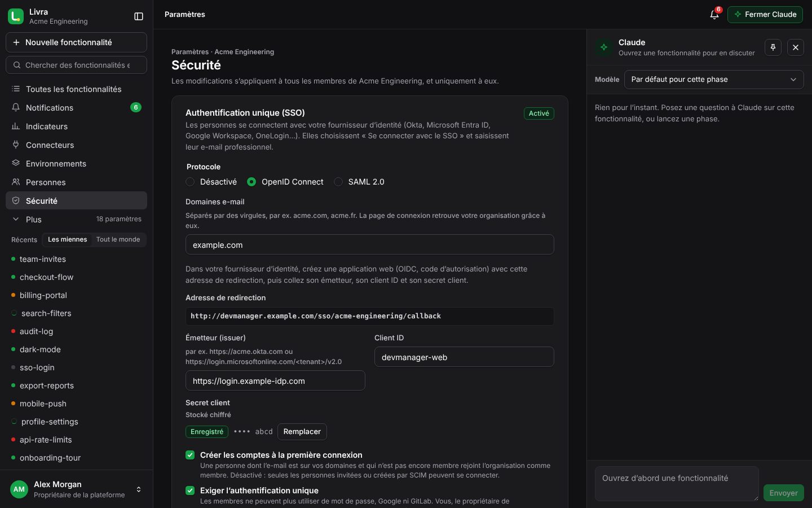Screen dimensions: 812x508
Task: Close the Claude panel with X
Action: (796, 47)
